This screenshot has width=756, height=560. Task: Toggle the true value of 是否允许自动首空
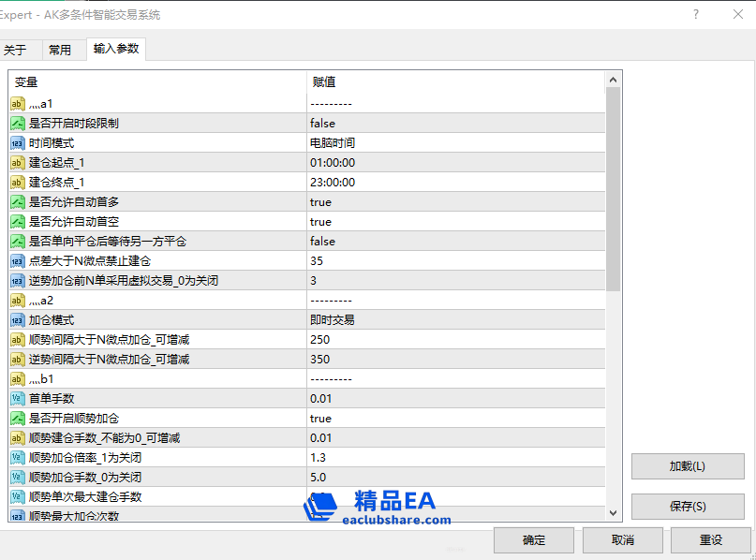(x=321, y=222)
